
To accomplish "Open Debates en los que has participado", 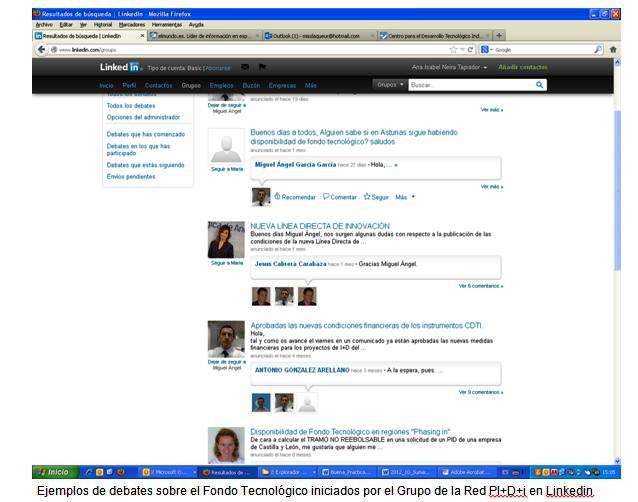I will (x=138, y=149).
